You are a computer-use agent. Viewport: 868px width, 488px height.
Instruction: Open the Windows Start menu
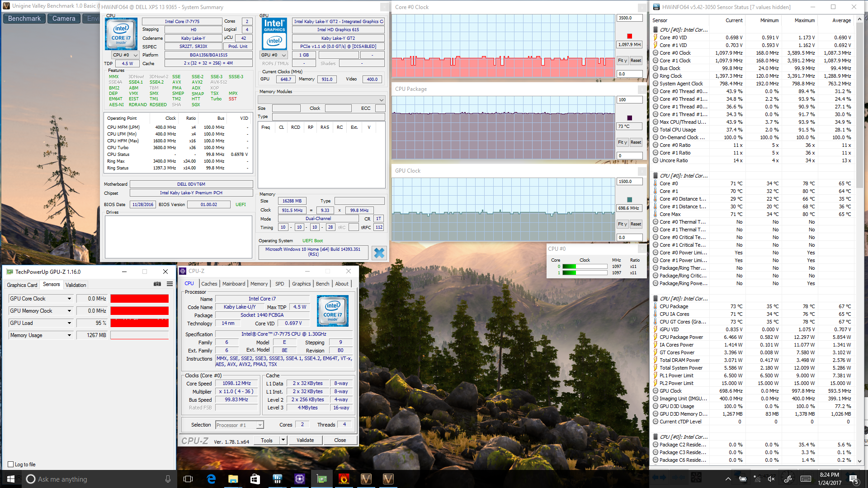pyautogui.click(x=11, y=479)
